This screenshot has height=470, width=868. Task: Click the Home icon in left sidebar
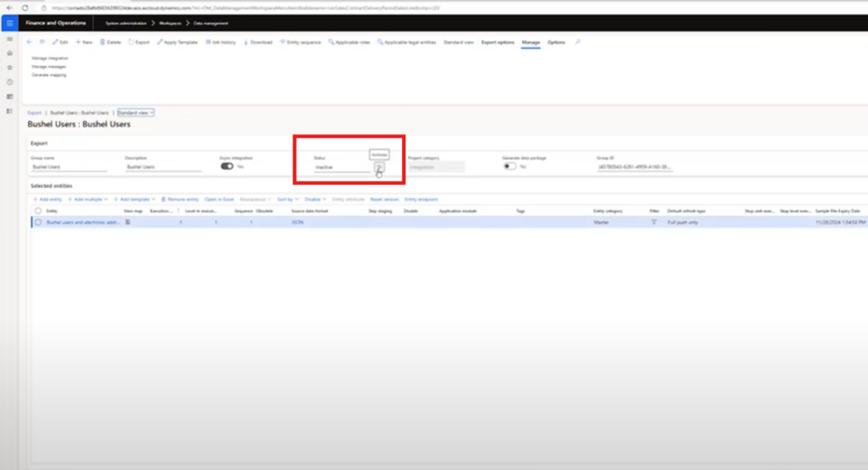9,53
